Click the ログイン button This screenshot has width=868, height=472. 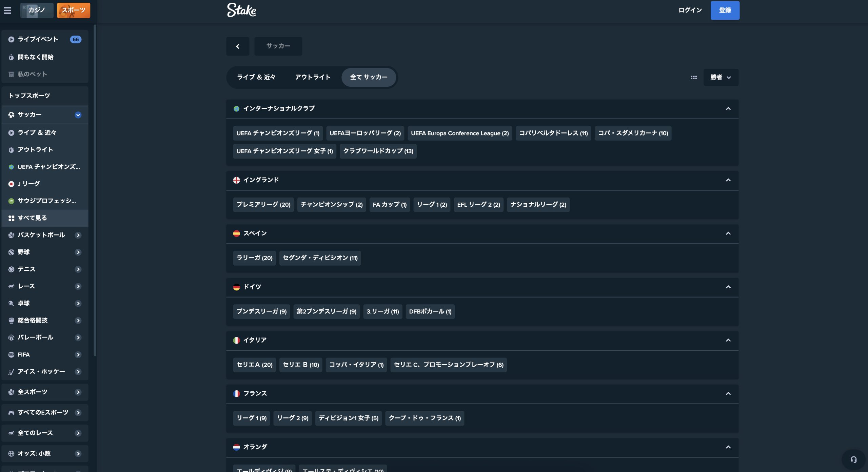pos(690,11)
